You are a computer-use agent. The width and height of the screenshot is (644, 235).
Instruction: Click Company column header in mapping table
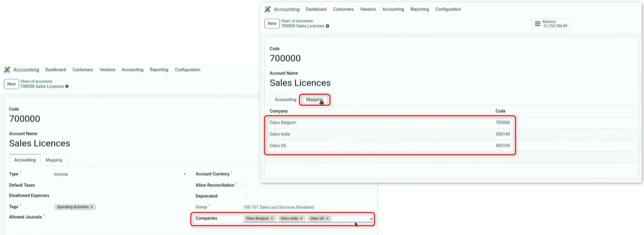point(278,111)
